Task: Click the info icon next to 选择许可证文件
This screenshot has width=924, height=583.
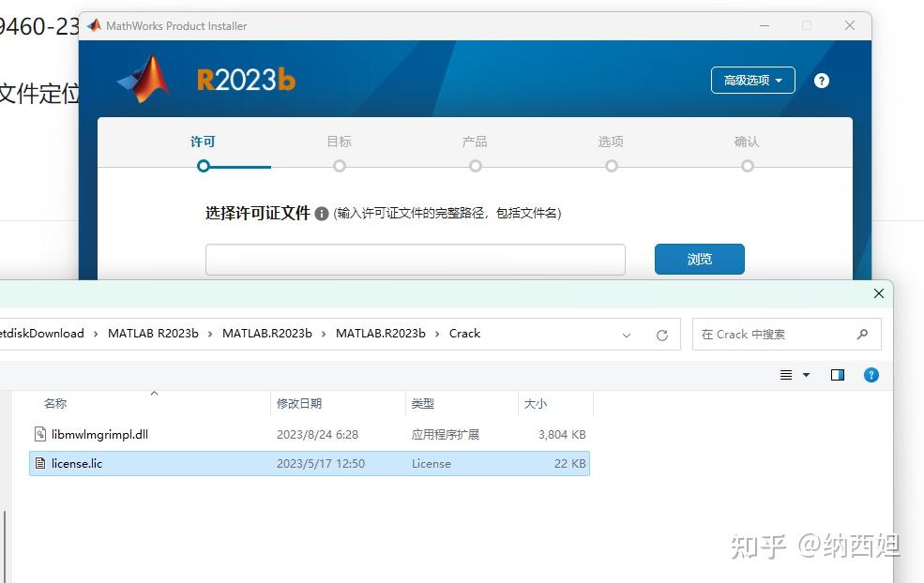Action: click(x=321, y=214)
